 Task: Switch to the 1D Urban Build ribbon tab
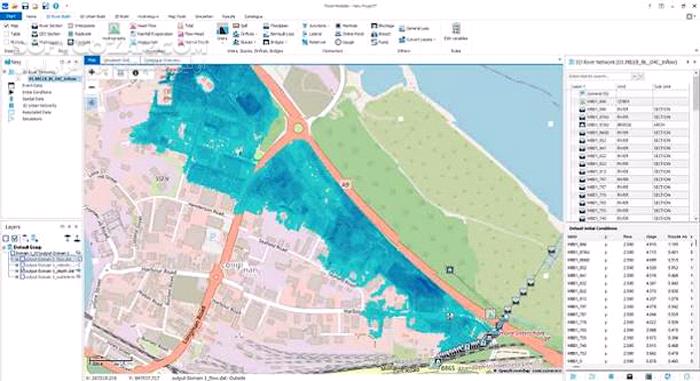pos(93,17)
